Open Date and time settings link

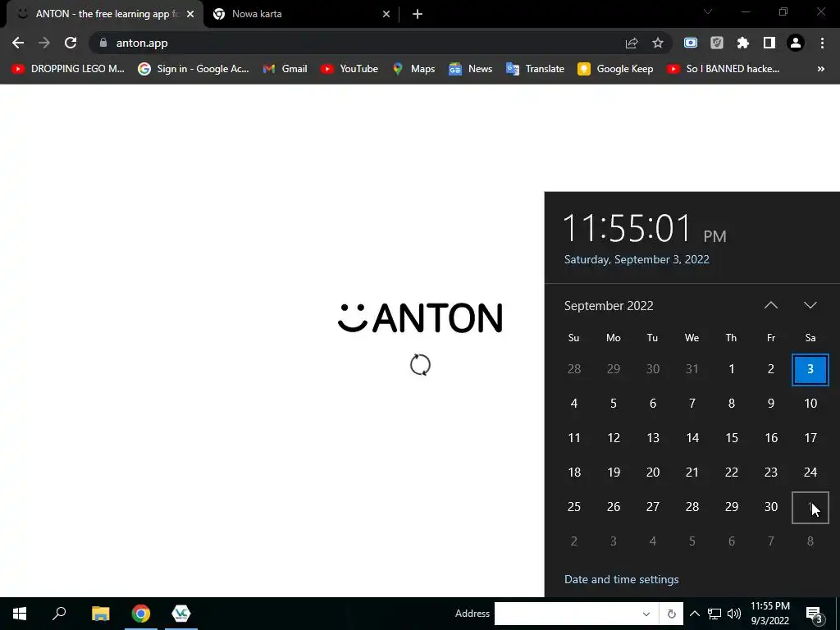click(x=622, y=579)
